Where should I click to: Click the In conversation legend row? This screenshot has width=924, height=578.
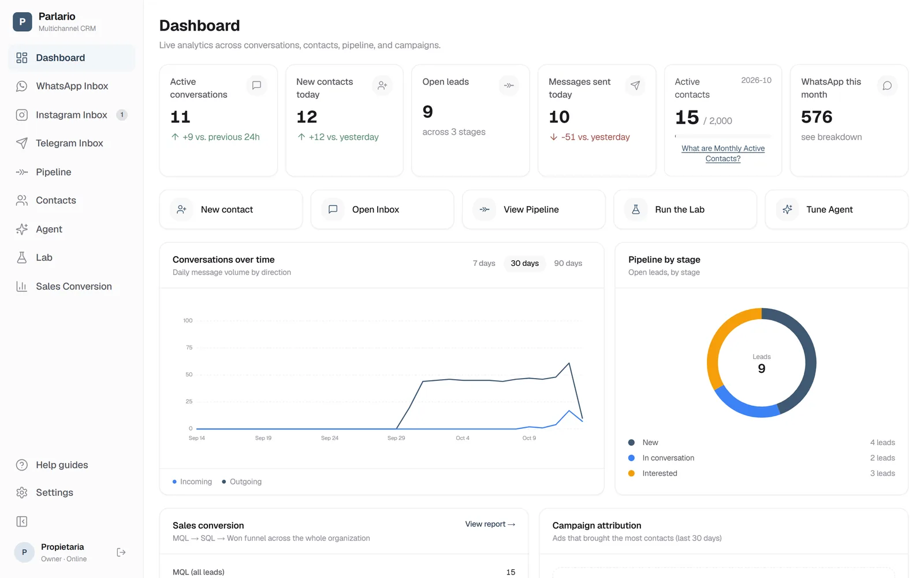tap(762, 458)
